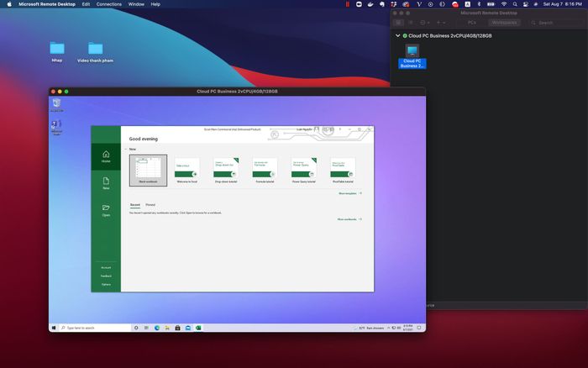588x368 pixels.
Task: Open the Welcome to Excel template
Action: pos(186,171)
